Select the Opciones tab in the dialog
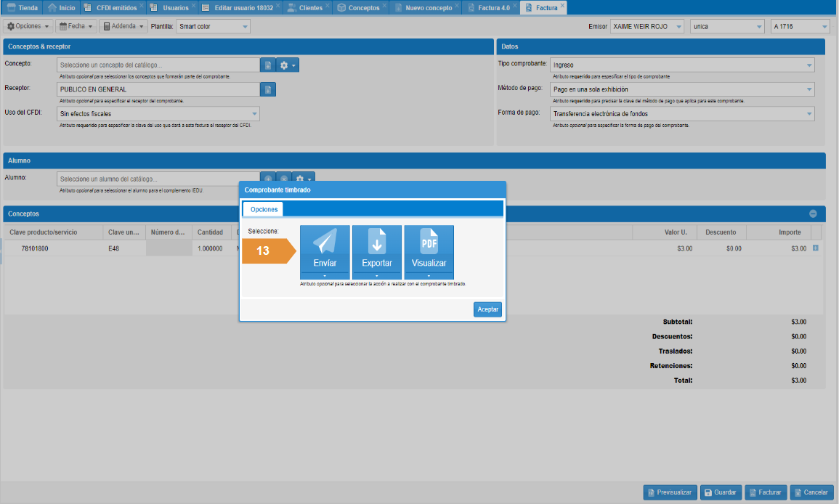 [264, 209]
